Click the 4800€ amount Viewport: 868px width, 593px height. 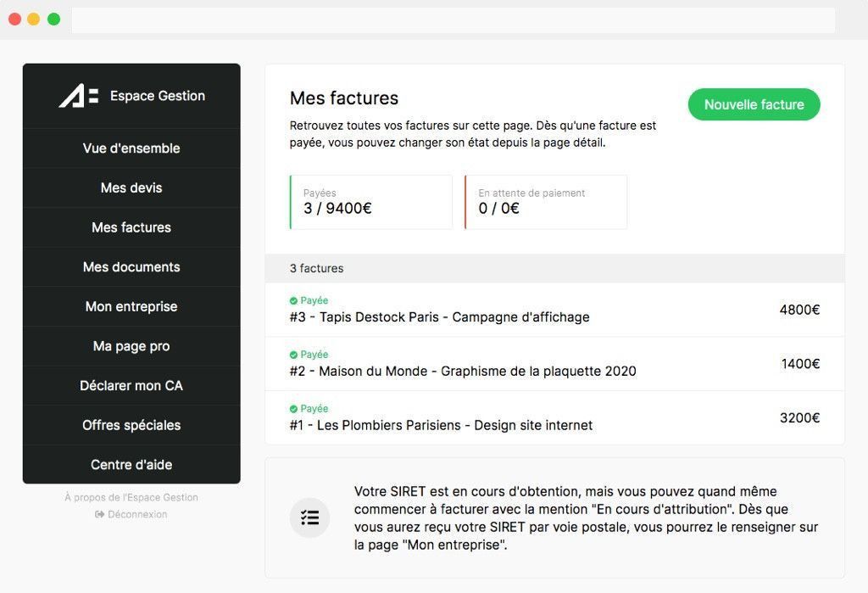click(x=799, y=310)
